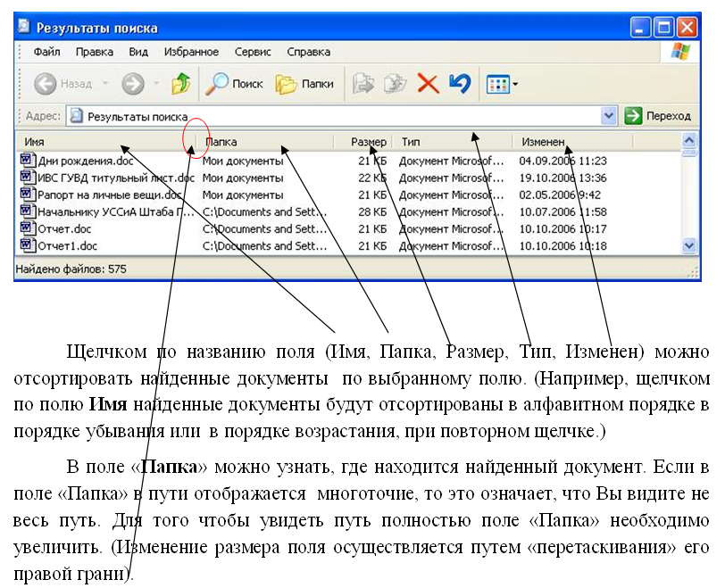Open the Избранное menu
Image resolution: width=725 pixels, height=588 pixels.
191,52
